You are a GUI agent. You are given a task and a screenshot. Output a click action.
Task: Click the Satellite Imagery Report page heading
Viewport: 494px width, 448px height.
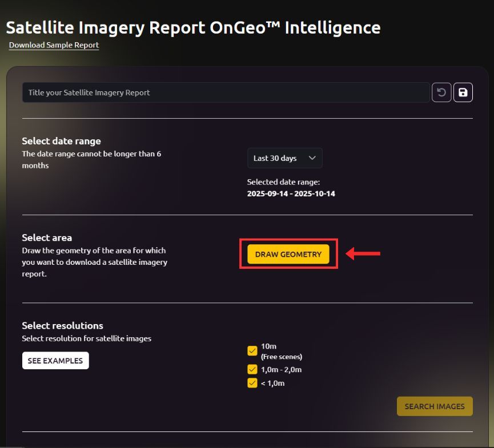pyautogui.click(x=193, y=27)
